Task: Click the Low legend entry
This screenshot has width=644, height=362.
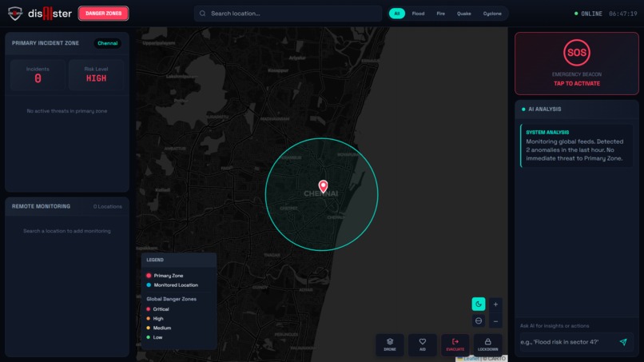Action: point(154,337)
